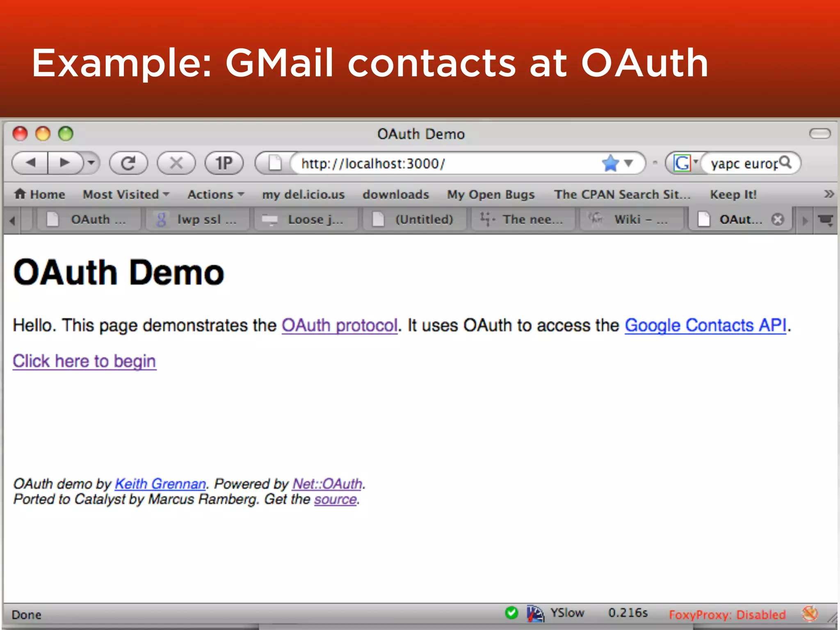Follow the 'OAuth protocol' link
Image resolution: width=840 pixels, height=630 pixels.
coord(340,326)
